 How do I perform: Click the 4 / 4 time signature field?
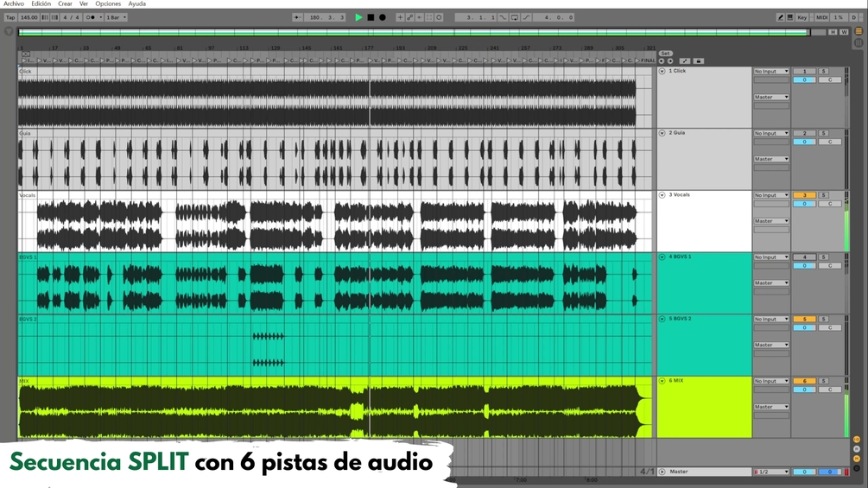(71, 17)
